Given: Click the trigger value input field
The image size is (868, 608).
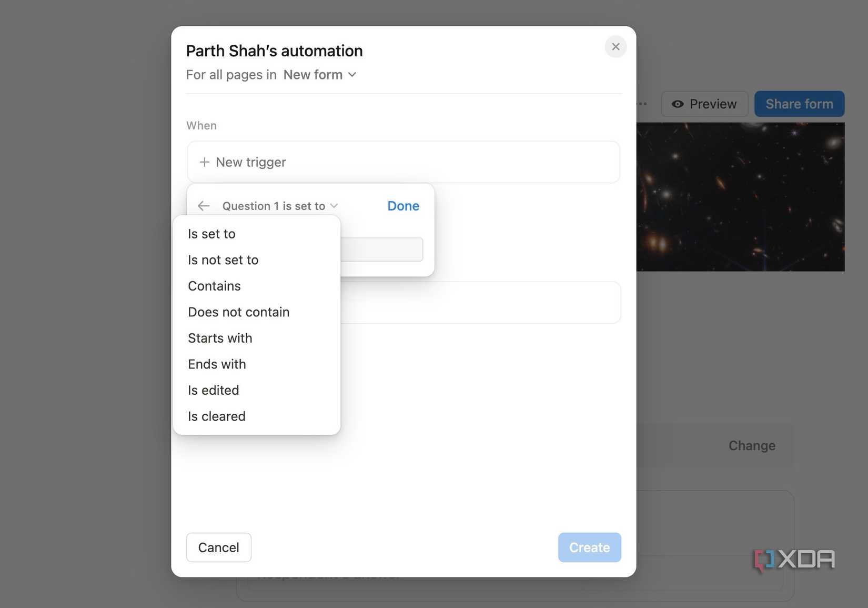Looking at the screenshot, I should pyautogui.click(x=381, y=250).
